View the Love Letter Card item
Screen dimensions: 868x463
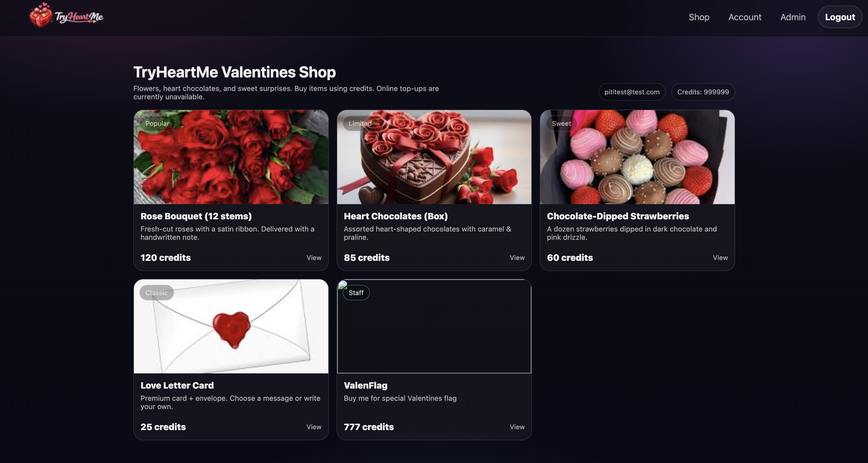coord(314,426)
